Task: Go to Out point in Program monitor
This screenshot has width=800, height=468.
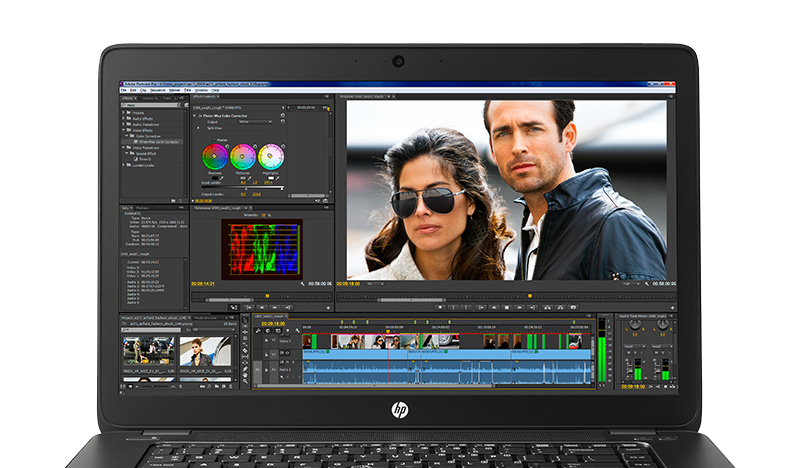Action: tap(532, 307)
